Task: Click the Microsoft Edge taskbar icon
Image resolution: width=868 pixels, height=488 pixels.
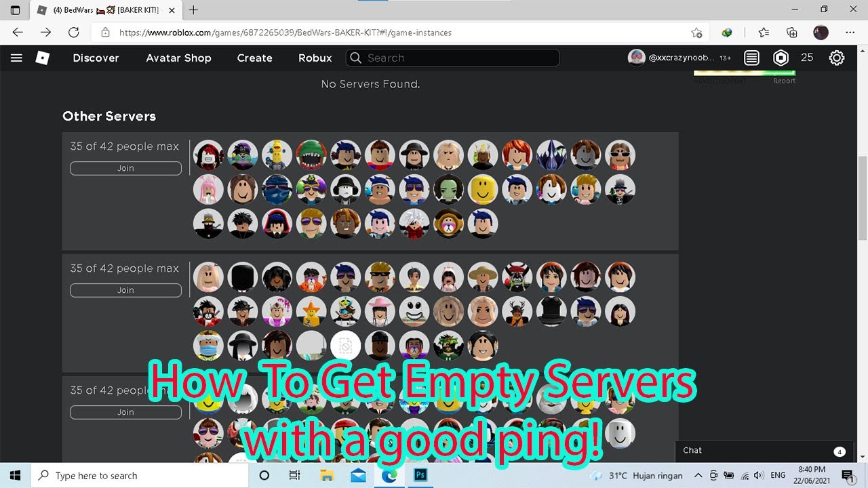Action: click(x=389, y=475)
